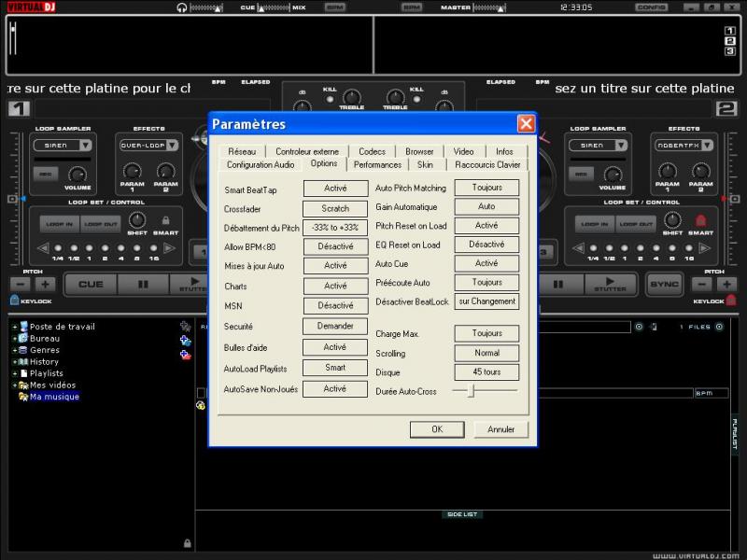Toggle Smart BeatTap Activé option
Screen dimensions: 747x560
click(x=335, y=188)
